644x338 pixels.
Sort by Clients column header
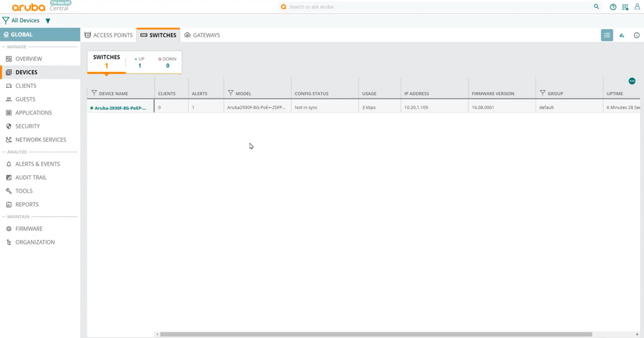pos(167,94)
